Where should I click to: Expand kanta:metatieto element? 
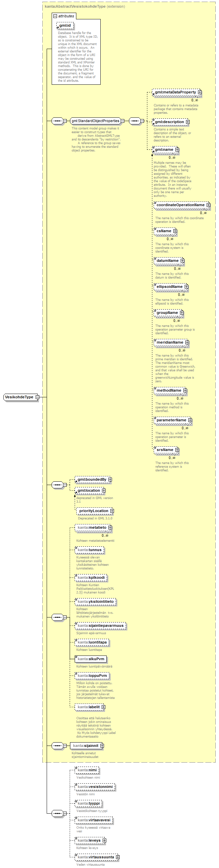point(110,527)
